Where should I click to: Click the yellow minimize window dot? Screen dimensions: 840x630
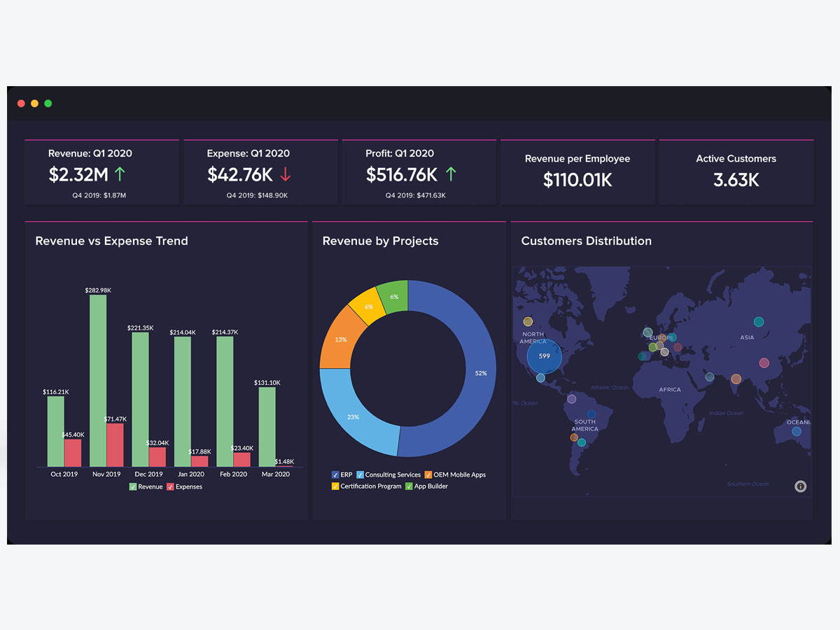tap(34, 104)
